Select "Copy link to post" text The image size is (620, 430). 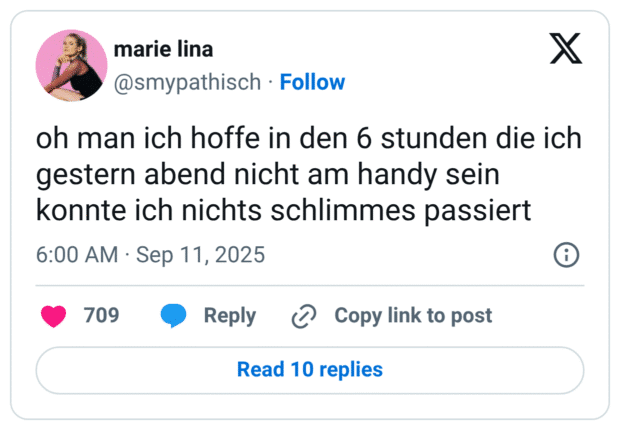pyautogui.click(x=413, y=316)
